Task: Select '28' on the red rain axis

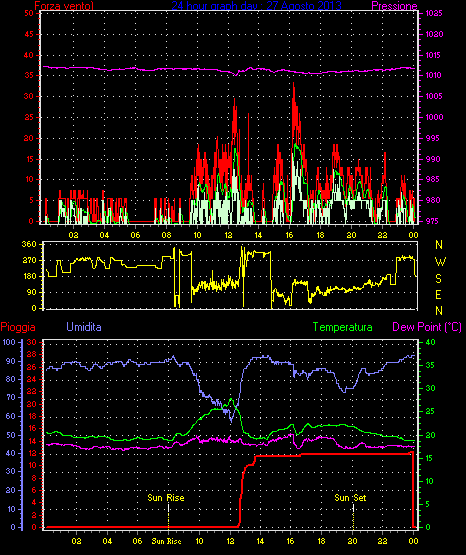Action: (32, 354)
